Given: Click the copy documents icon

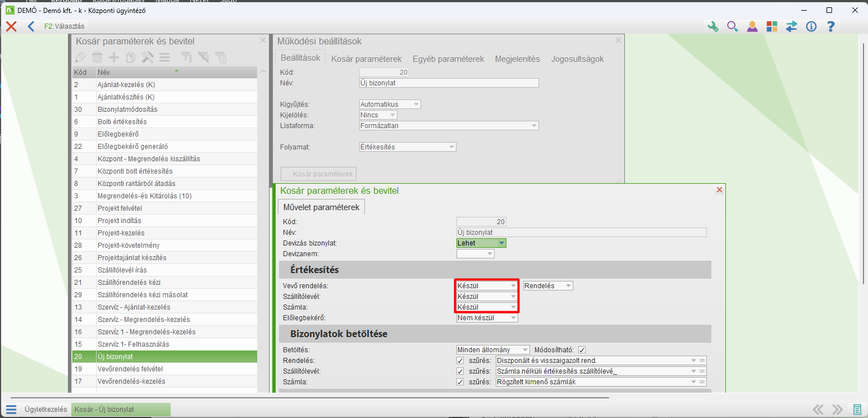Looking at the screenshot, I should click(131, 57).
